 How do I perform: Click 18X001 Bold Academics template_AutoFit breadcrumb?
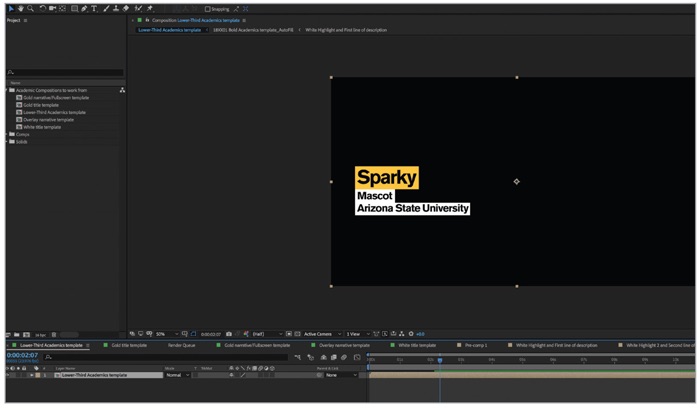pyautogui.click(x=253, y=30)
